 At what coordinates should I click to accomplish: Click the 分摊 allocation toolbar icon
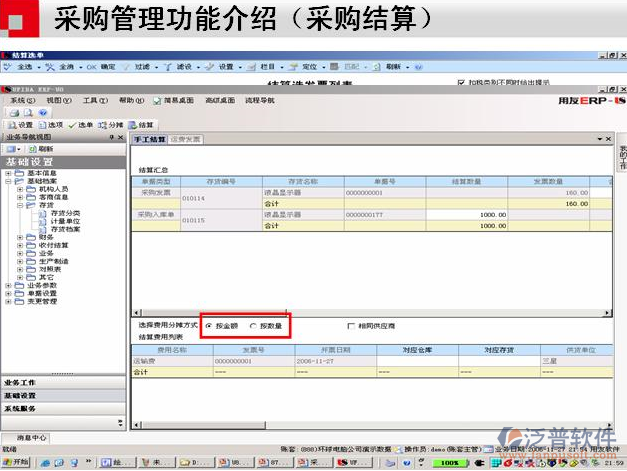click(x=102, y=124)
